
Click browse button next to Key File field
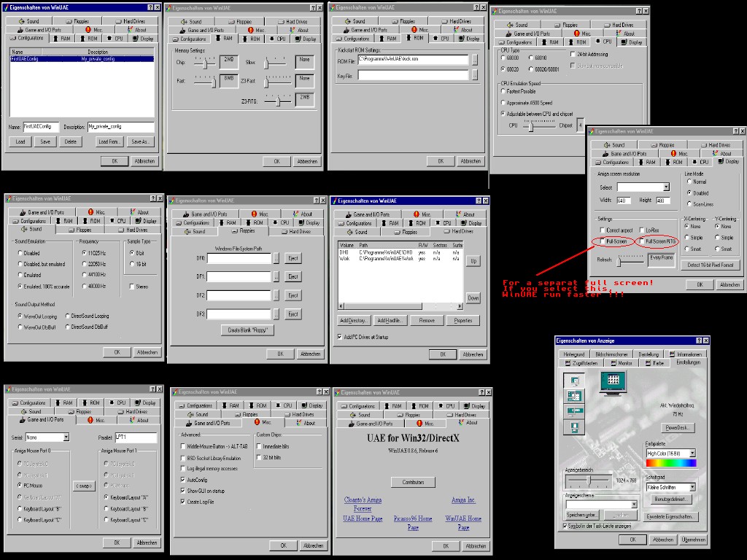(475, 74)
